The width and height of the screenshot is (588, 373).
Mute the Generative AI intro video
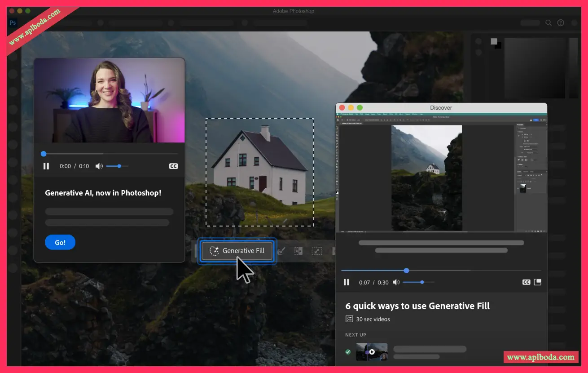click(x=99, y=166)
